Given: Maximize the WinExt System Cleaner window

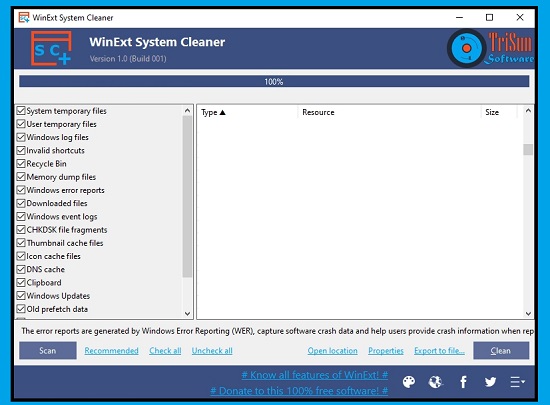Looking at the screenshot, I should [489, 18].
